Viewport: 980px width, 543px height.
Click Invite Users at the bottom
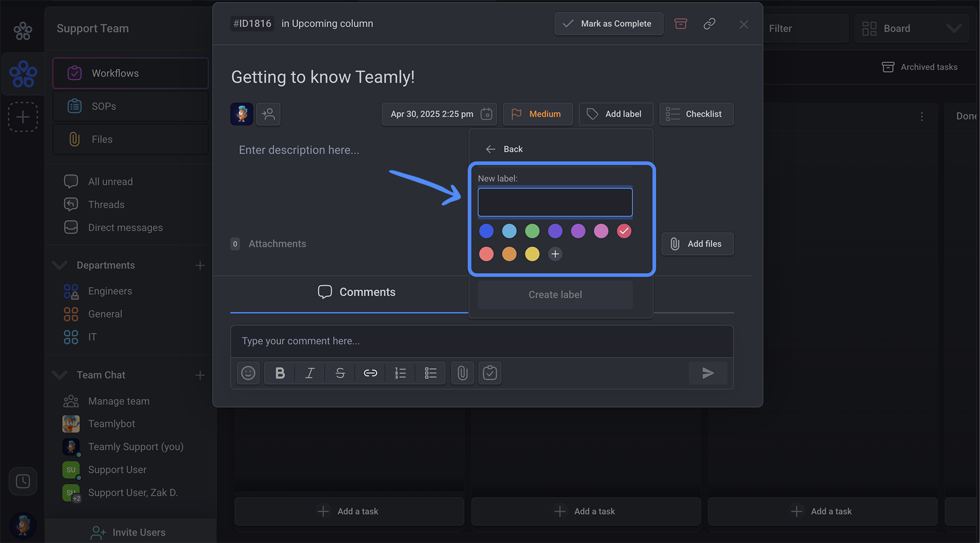pos(128,532)
